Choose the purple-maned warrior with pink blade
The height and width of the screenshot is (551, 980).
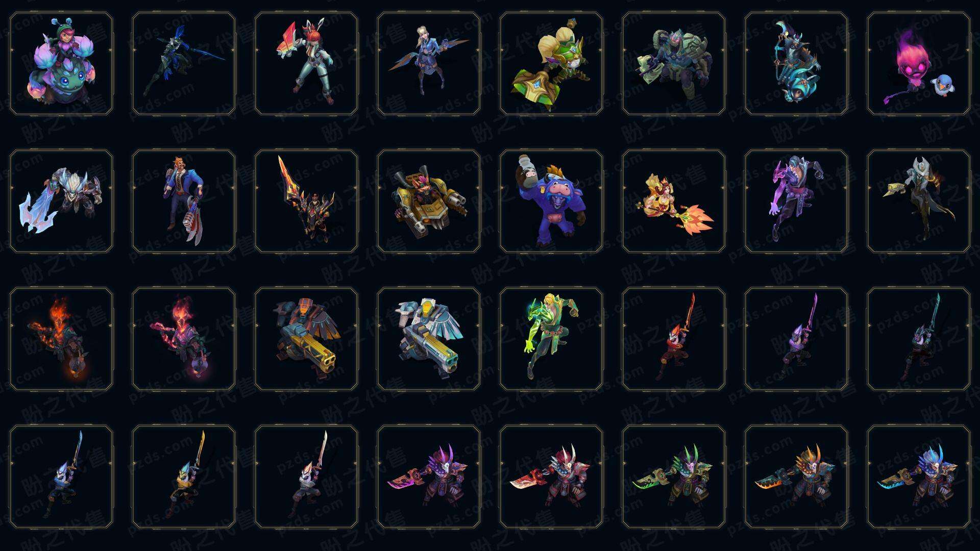click(x=429, y=477)
